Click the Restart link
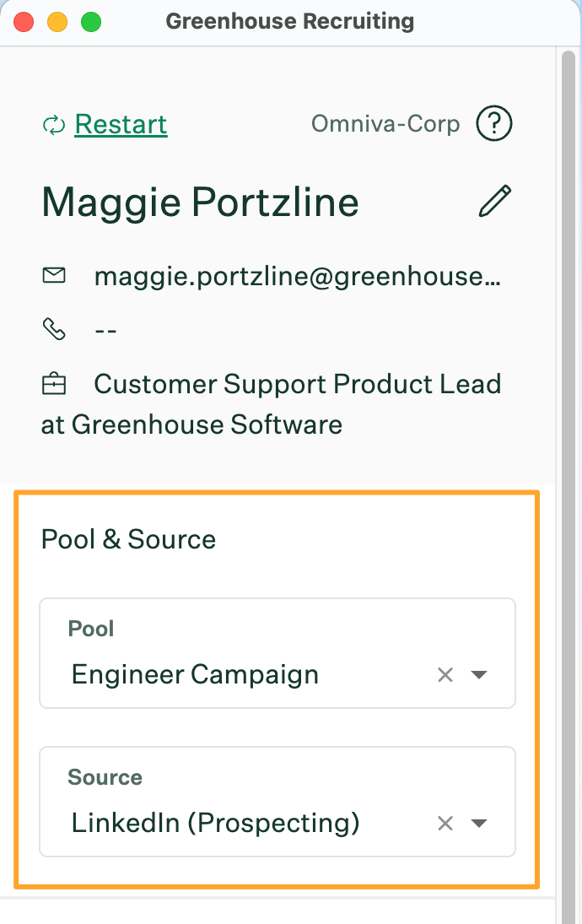This screenshot has width=582, height=924. click(x=121, y=124)
